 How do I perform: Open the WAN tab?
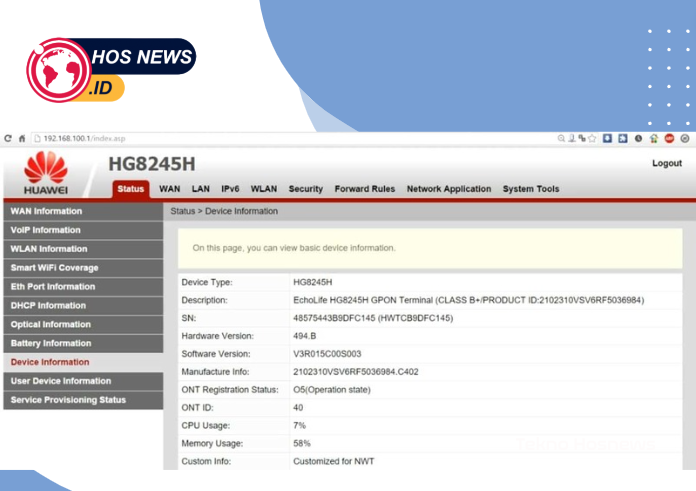(170, 189)
